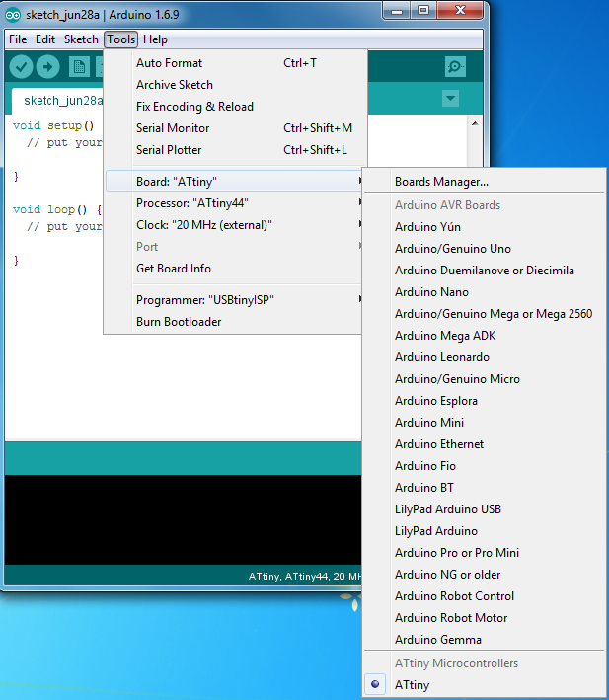Click the Verify checkmark button

21,67
